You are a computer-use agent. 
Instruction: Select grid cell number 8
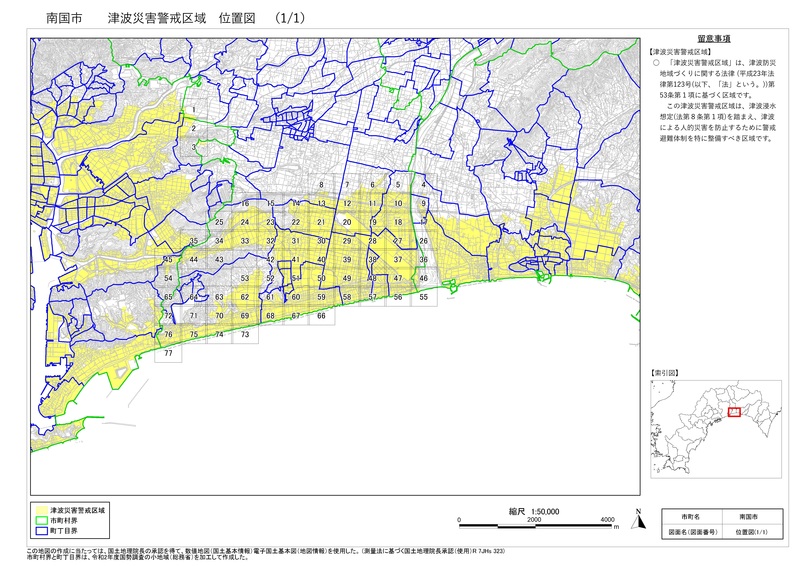[x=321, y=185]
